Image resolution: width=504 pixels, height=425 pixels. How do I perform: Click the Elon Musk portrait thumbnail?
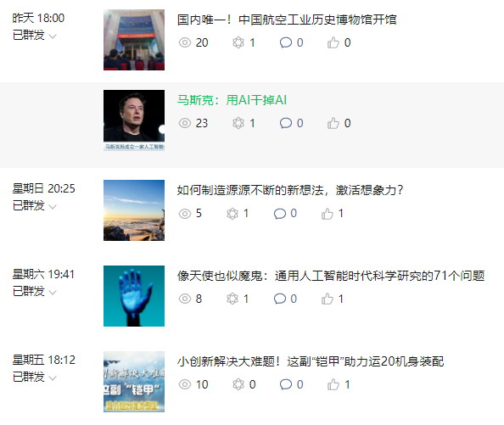tap(134, 120)
